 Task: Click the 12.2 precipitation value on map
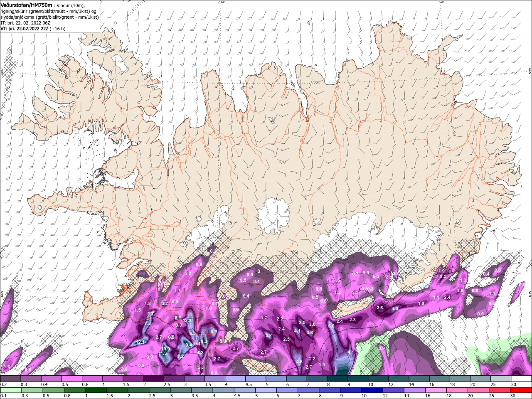tap(187, 321)
